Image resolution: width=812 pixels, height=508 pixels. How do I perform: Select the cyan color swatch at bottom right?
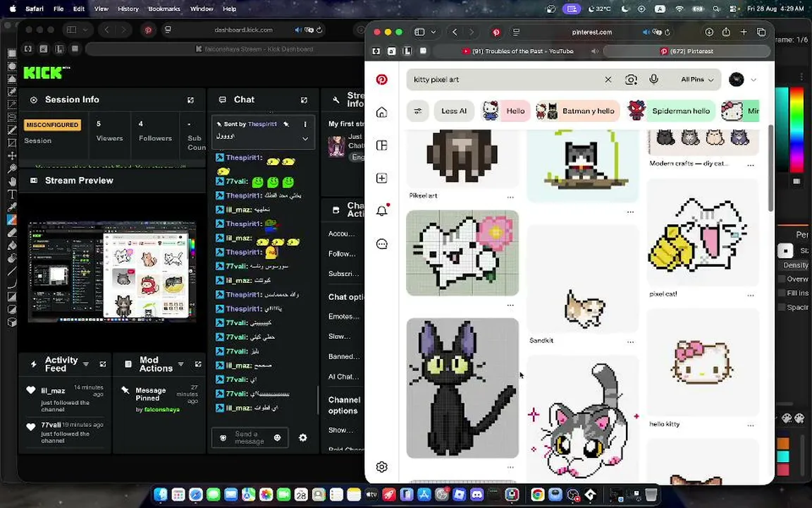click(783, 456)
